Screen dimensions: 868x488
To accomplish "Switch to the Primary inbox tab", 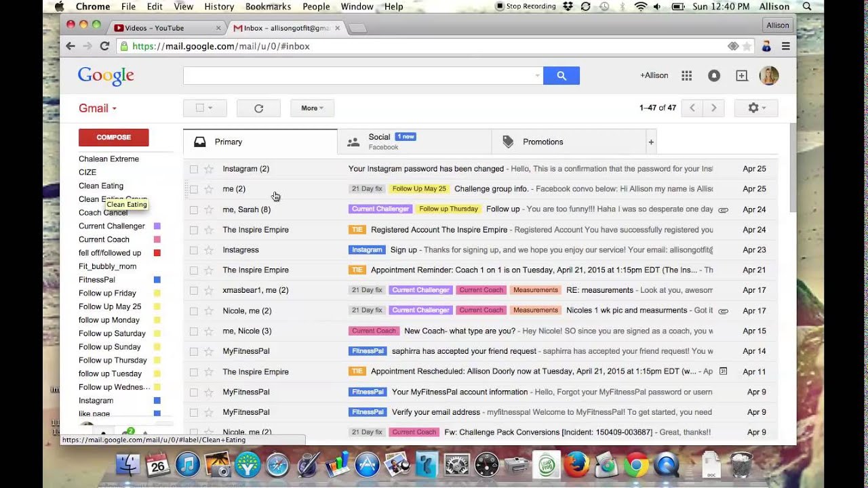I will 260,142.
